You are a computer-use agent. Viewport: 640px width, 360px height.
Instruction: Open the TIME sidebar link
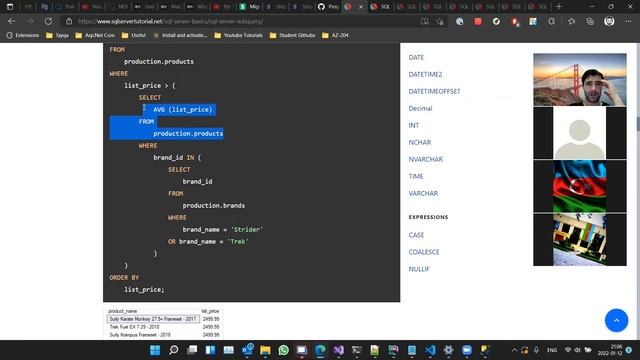[x=416, y=176]
